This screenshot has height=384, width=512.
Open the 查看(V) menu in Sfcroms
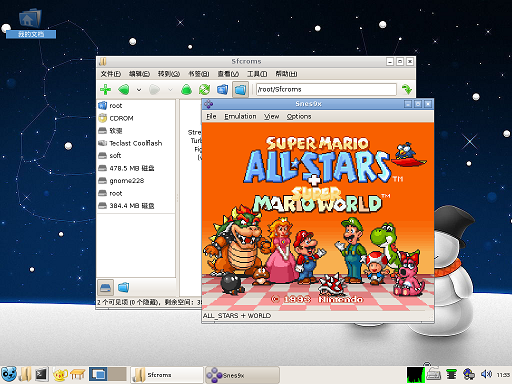[x=228, y=74]
